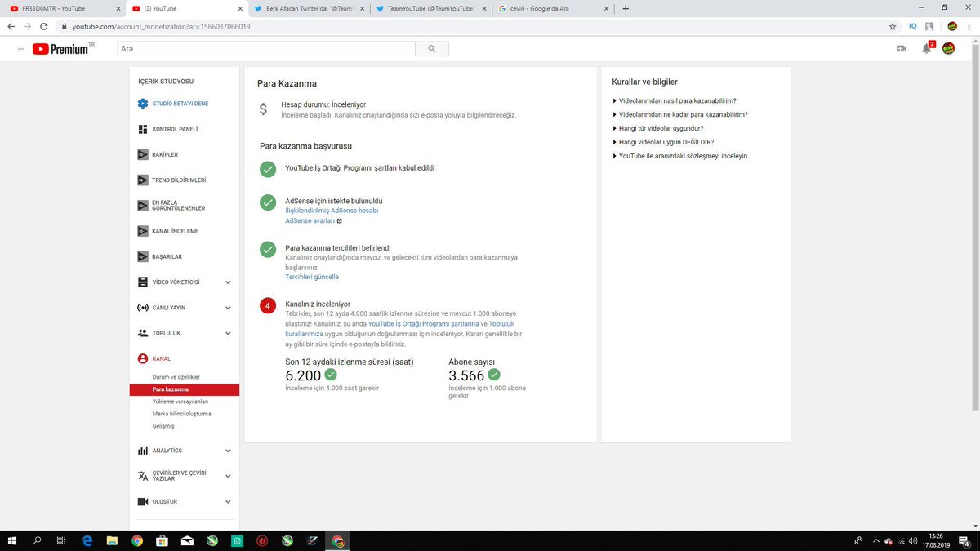Click STUDIO BETAYI DENE link
Screen dimensions: 980x551
coord(180,104)
